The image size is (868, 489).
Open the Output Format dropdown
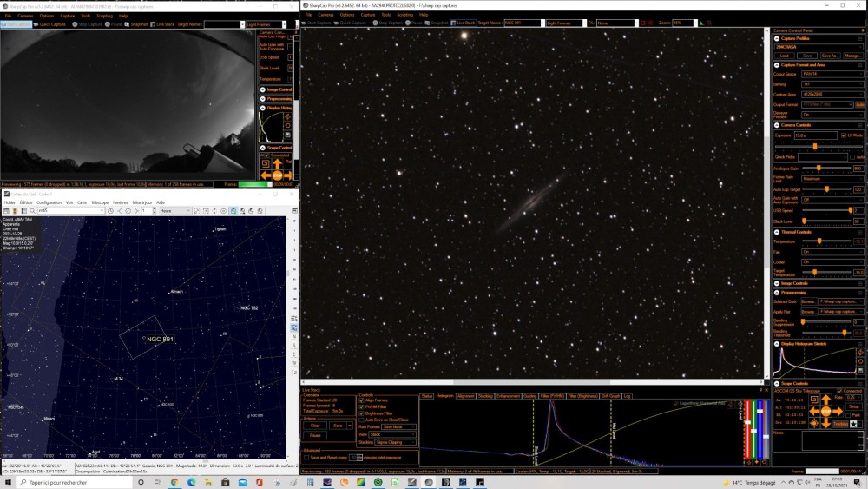(x=827, y=105)
